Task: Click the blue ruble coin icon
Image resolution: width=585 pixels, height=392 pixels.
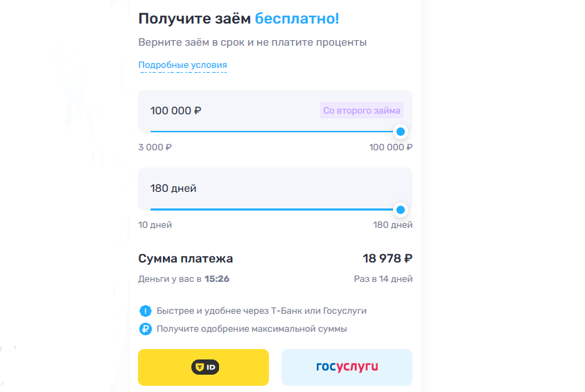Action: 145,329
